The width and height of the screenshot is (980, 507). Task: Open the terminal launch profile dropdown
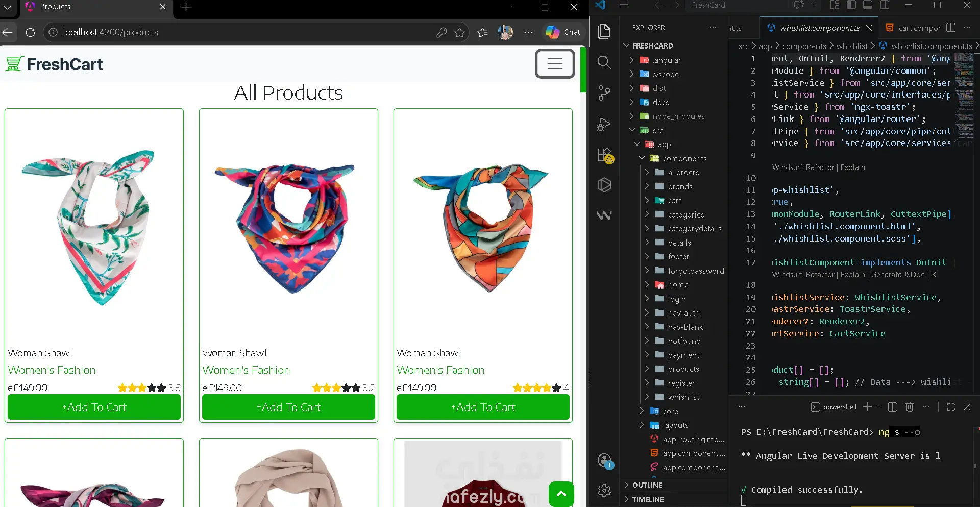click(x=878, y=407)
